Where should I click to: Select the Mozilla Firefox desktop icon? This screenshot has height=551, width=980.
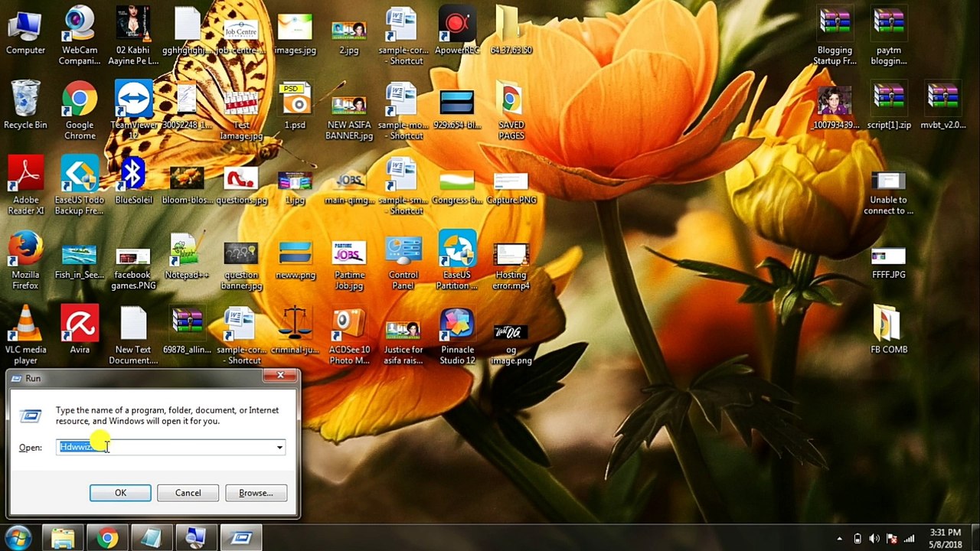click(25, 260)
